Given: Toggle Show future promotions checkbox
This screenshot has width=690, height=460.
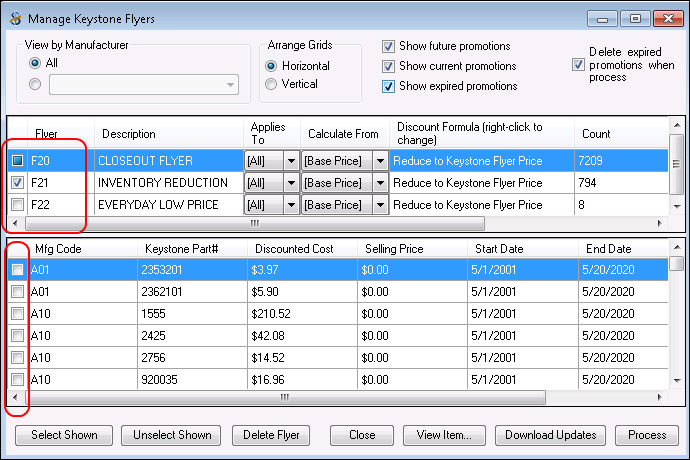Looking at the screenshot, I should 388,46.
